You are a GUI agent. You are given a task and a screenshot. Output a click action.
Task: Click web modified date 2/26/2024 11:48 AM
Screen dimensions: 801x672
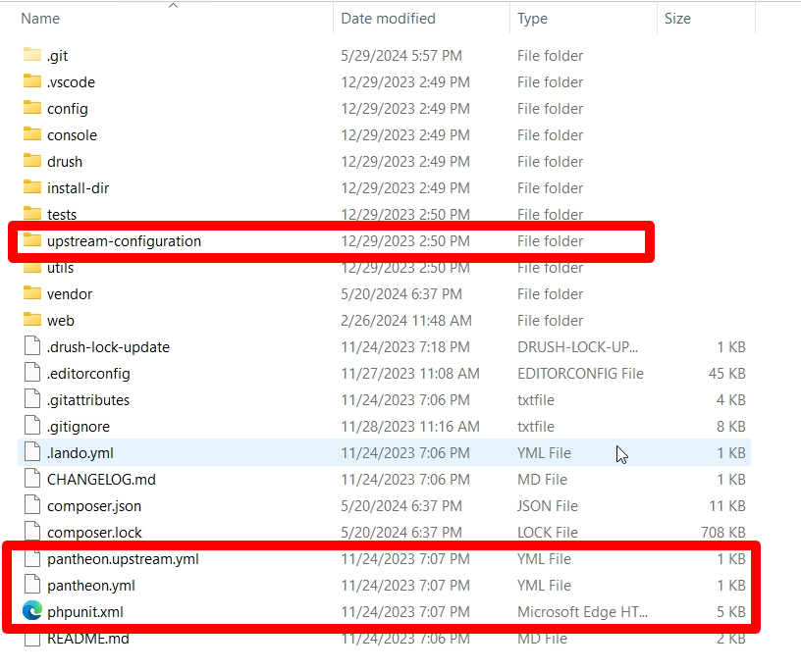click(x=406, y=321)
